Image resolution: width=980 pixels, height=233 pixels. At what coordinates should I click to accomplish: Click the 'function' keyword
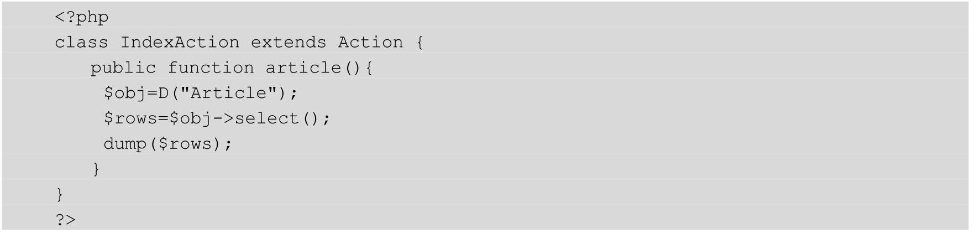211,68
